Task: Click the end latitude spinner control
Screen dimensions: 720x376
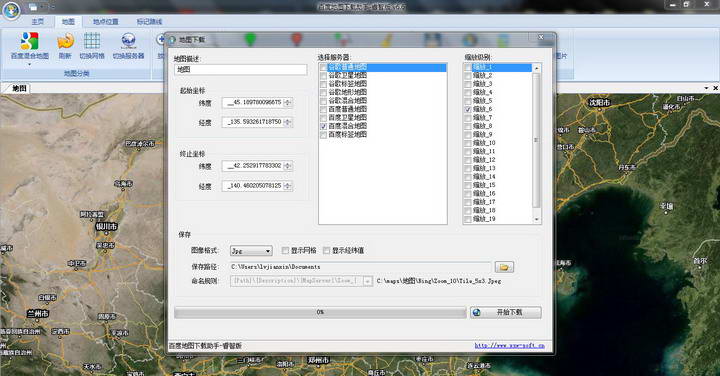Action: 288,166
